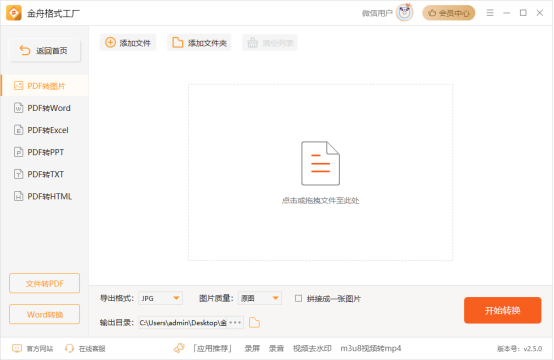
Task: Open the 会员中心 membership center
Action: pos(448,13)
